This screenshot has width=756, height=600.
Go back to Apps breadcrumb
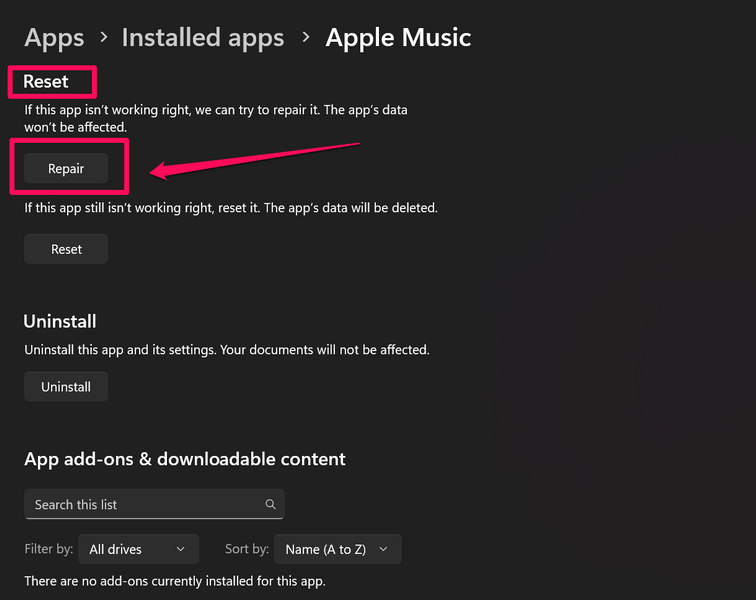click(x=54, y=38)
